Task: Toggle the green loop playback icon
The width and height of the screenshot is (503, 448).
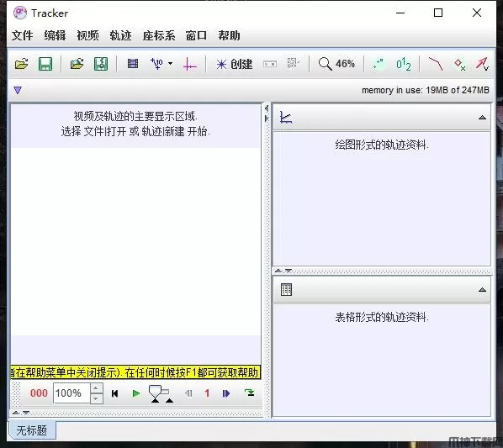Action: coord(249,393)
